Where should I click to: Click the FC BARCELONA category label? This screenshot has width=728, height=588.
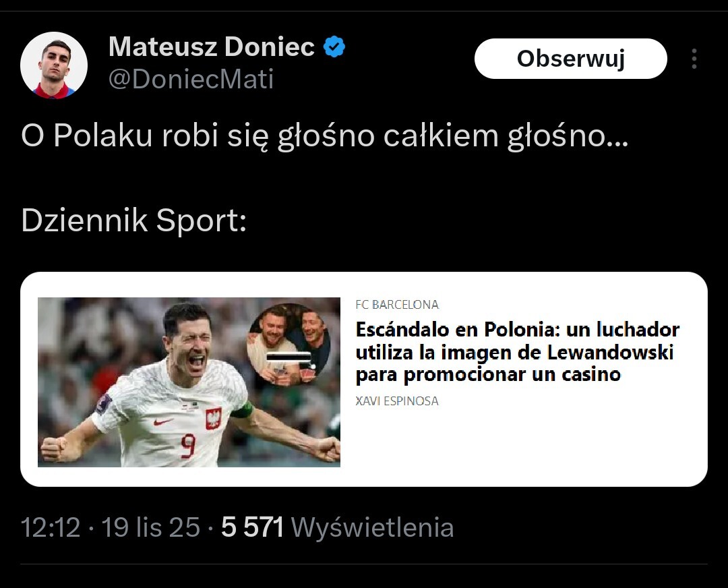pyautogui.click(x=397, y=305)
